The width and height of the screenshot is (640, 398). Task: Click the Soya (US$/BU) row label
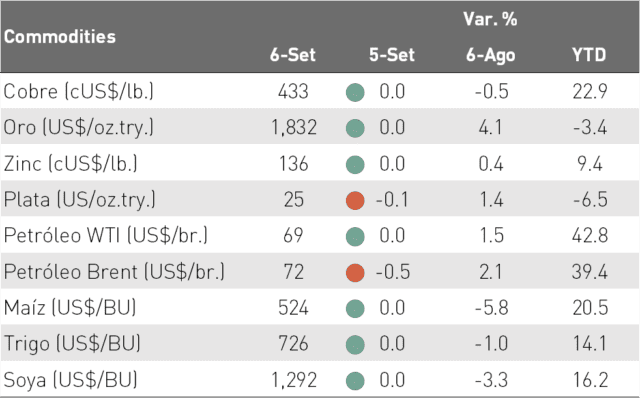pos(71,380)
